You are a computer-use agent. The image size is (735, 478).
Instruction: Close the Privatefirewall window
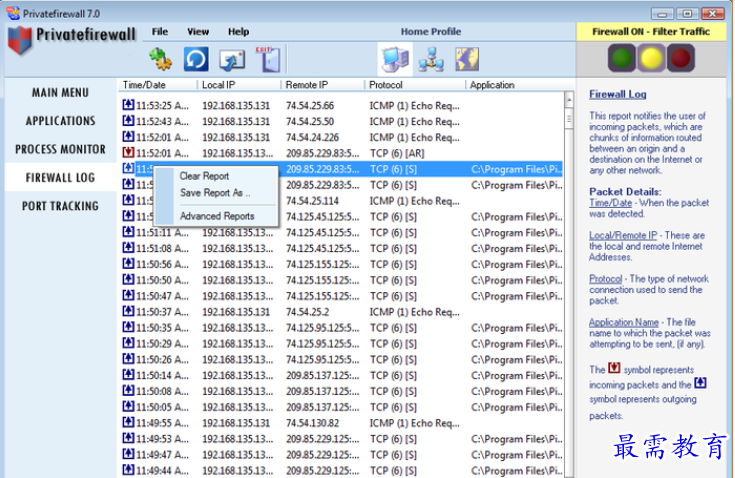pos(712,14)
